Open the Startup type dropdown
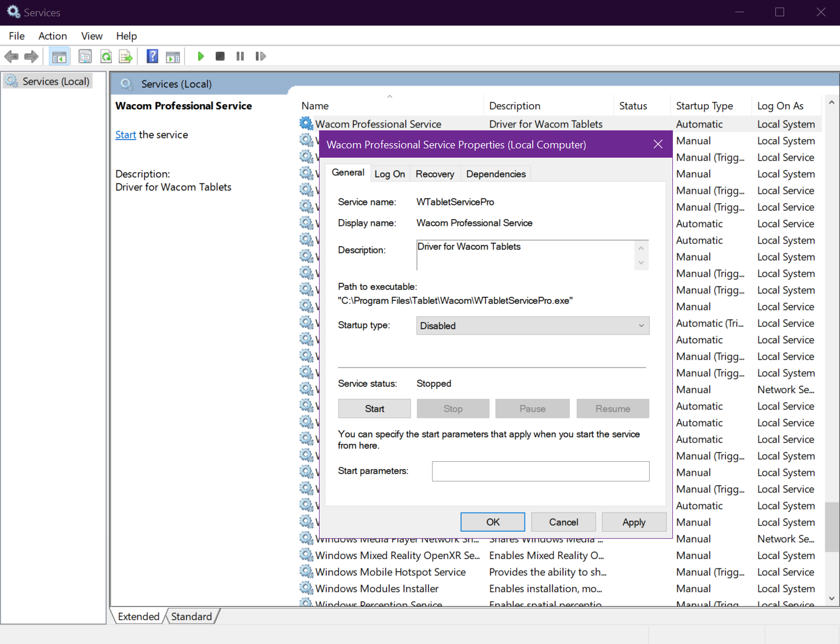This screenshot has width=840, height=644. coord(533,326)
